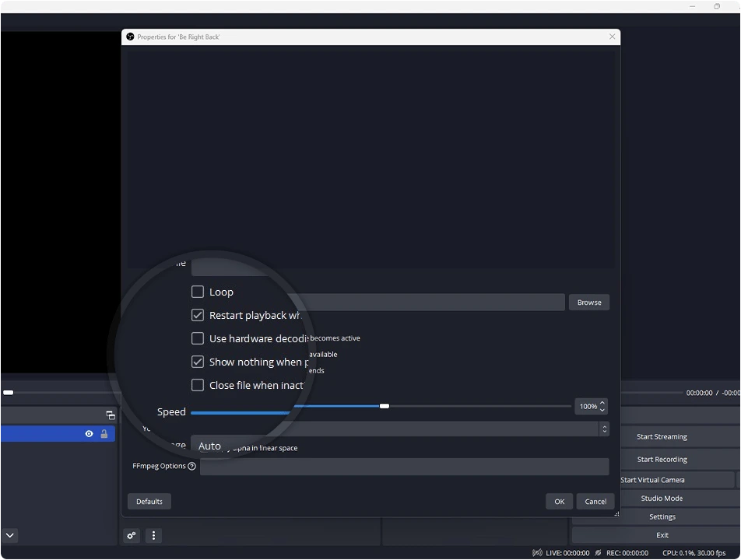
Task: Click the Defaults button
Action: coord(149,502)
